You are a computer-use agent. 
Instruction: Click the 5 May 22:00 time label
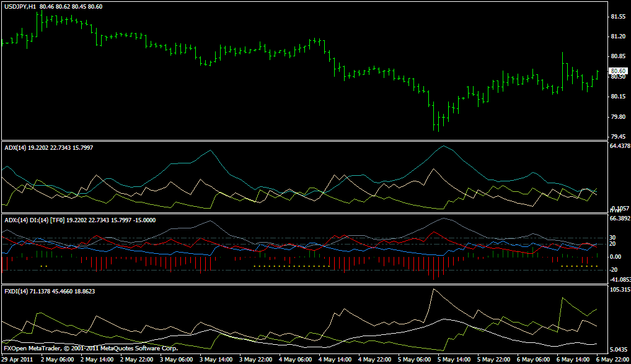(494, 360)
